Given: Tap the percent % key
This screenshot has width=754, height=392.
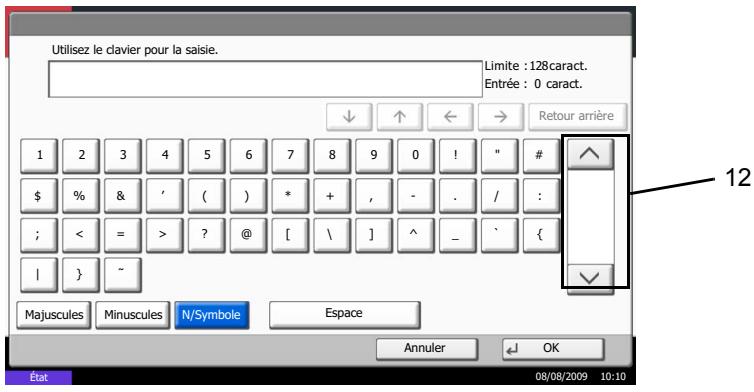Looking at the screenshot, I should point(81,196).
